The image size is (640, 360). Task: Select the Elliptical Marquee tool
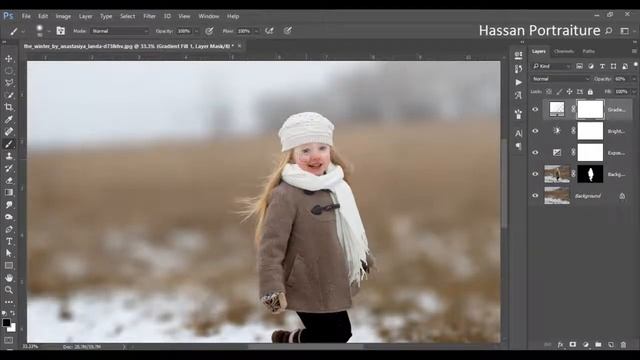(9, 71)
